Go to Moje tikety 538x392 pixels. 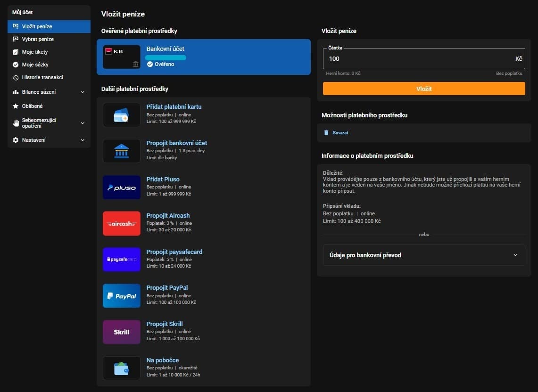(x=49, y=52)
